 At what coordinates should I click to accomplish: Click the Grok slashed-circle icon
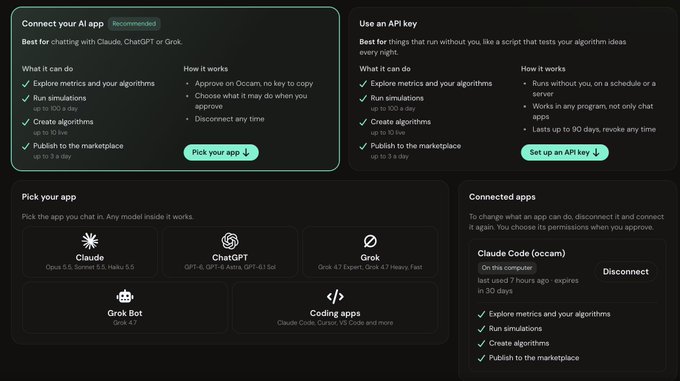point(370,241)
